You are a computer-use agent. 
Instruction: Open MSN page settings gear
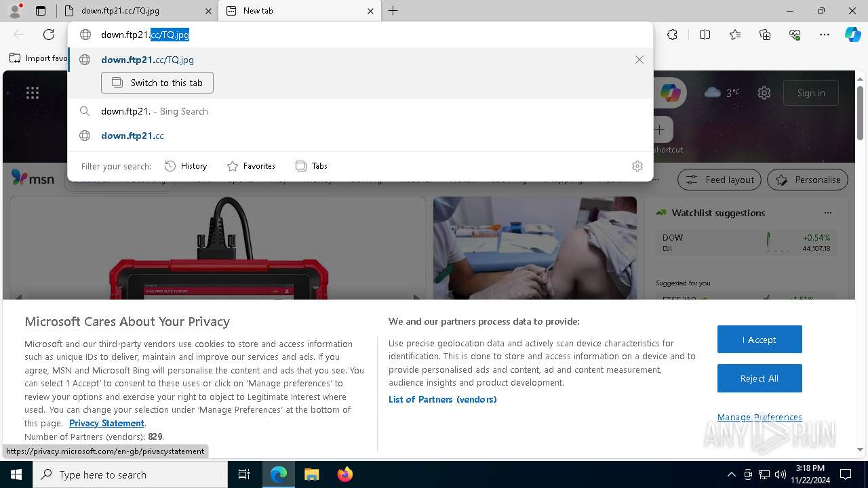coord(764,93)
